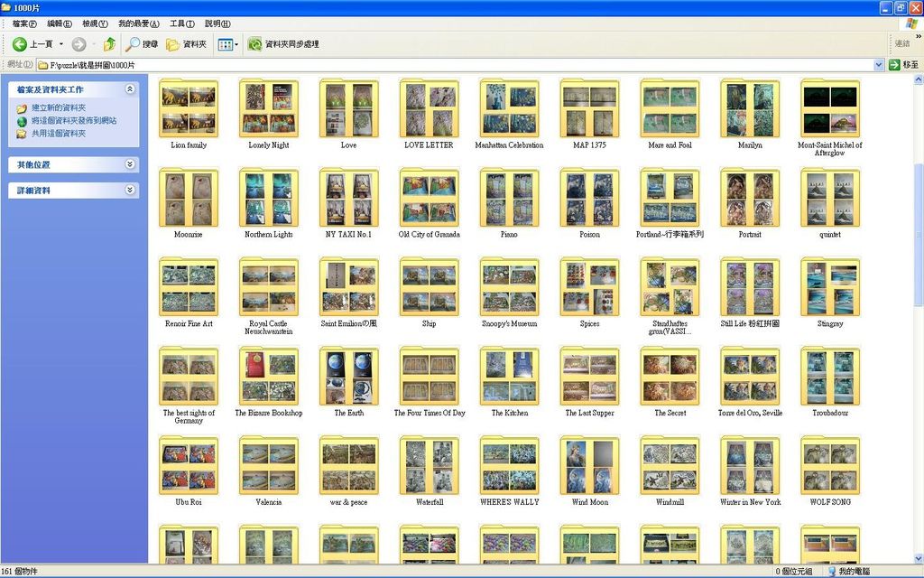Click the Mare and Foal label
This screenshot has width=924, height=578.
pos(670,145)
